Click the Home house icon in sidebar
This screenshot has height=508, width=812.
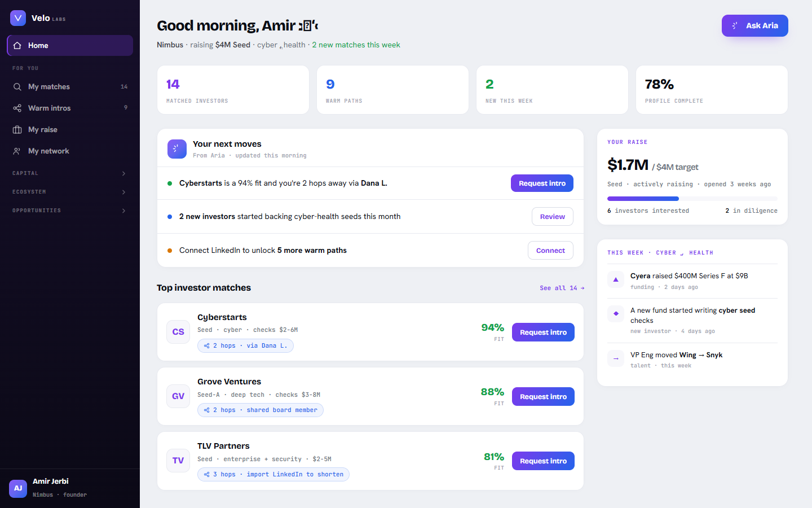coord(17,45)
